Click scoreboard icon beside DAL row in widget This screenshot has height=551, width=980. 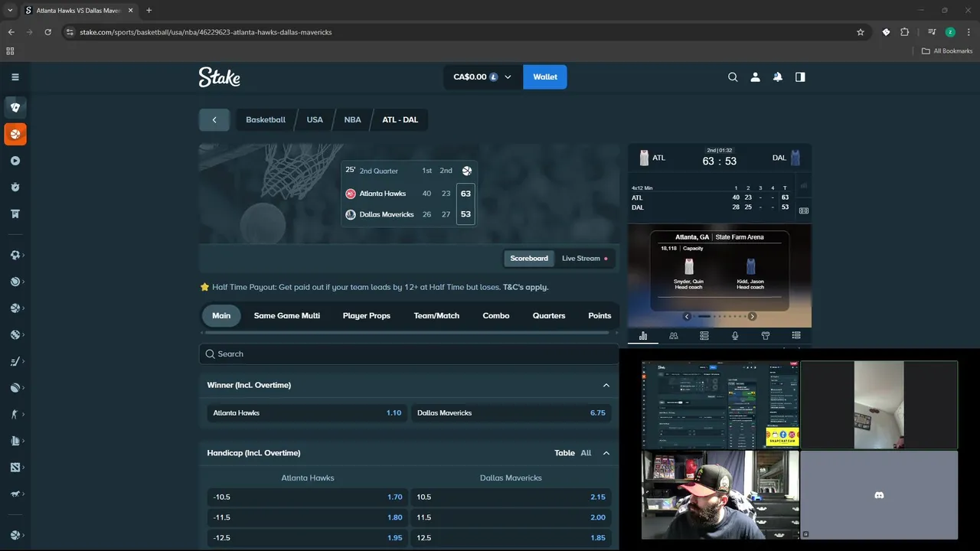pos(804,210)
